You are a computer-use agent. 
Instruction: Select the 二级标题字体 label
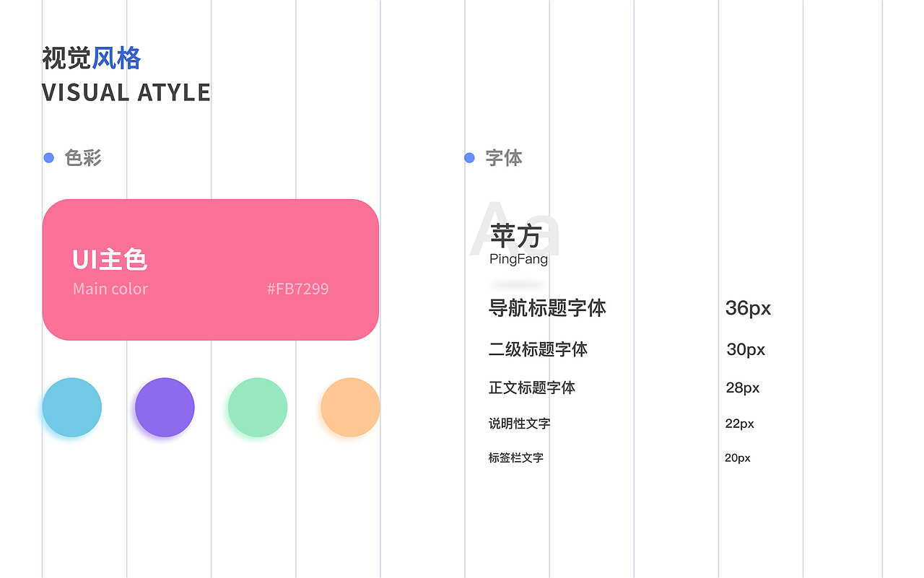pyautogui.click(x=538, y=350)
